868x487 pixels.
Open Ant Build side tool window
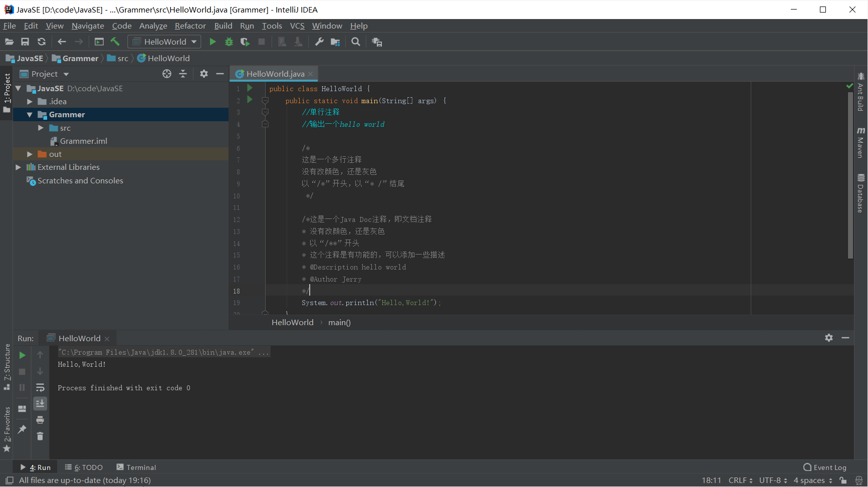tap(860, 92)
